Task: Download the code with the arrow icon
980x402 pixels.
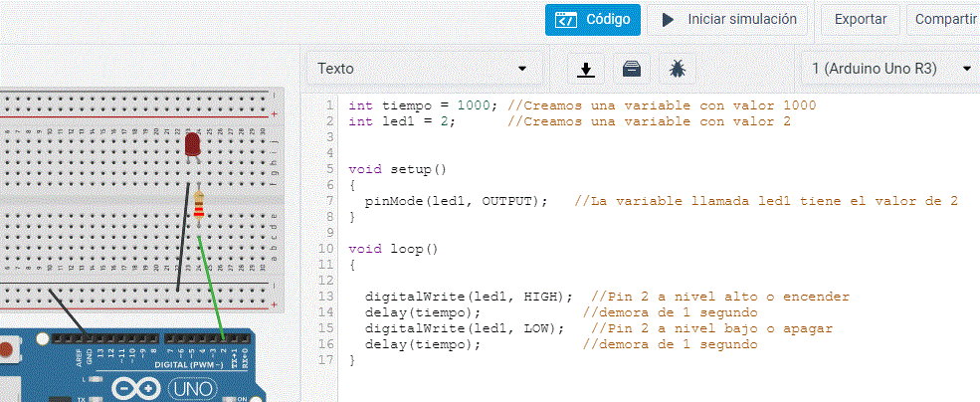Action: pyautogui.click(x=587, y=69)
